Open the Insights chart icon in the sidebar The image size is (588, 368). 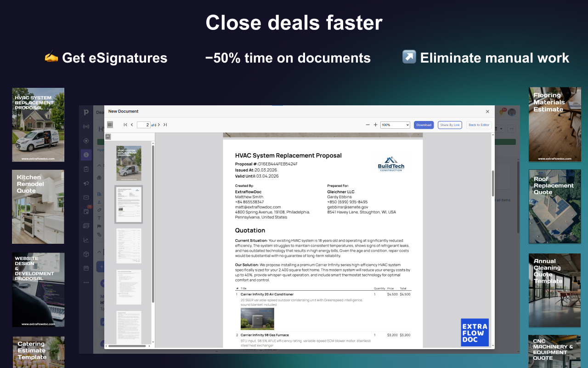coord(86,239)
